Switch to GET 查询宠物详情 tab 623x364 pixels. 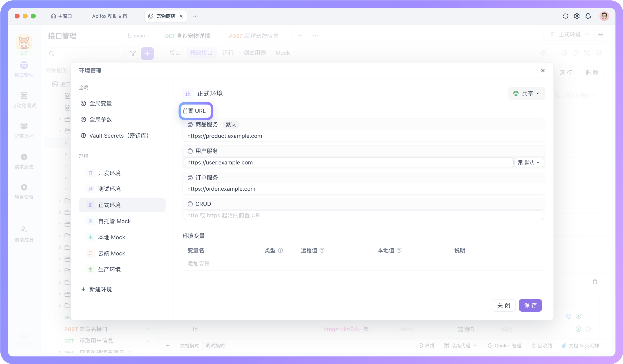[187, 36]
